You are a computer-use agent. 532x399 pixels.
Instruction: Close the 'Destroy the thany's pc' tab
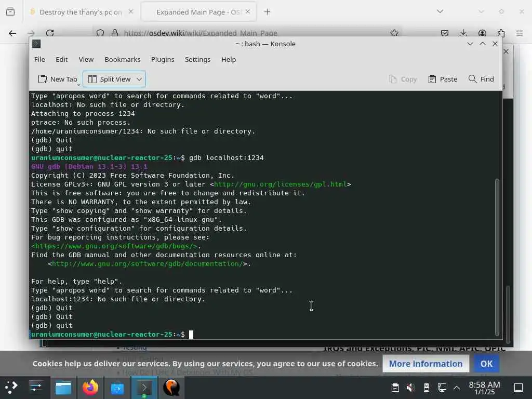[131, 11]
